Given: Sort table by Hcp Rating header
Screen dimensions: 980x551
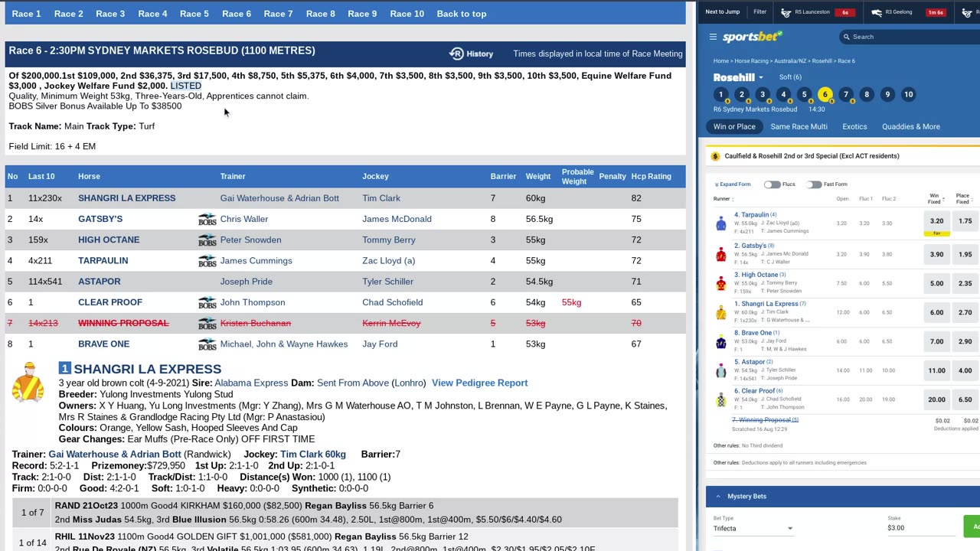Looking at the screenshot, I should pos(651,176).
